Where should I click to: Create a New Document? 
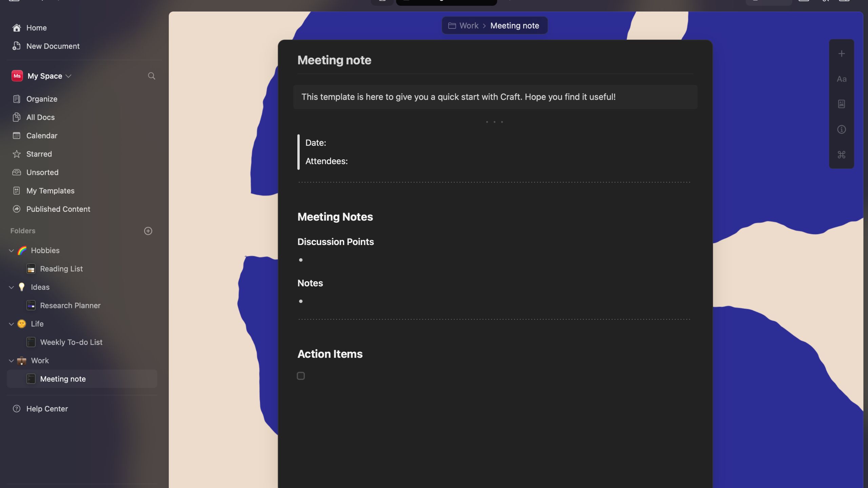(53, 46)
